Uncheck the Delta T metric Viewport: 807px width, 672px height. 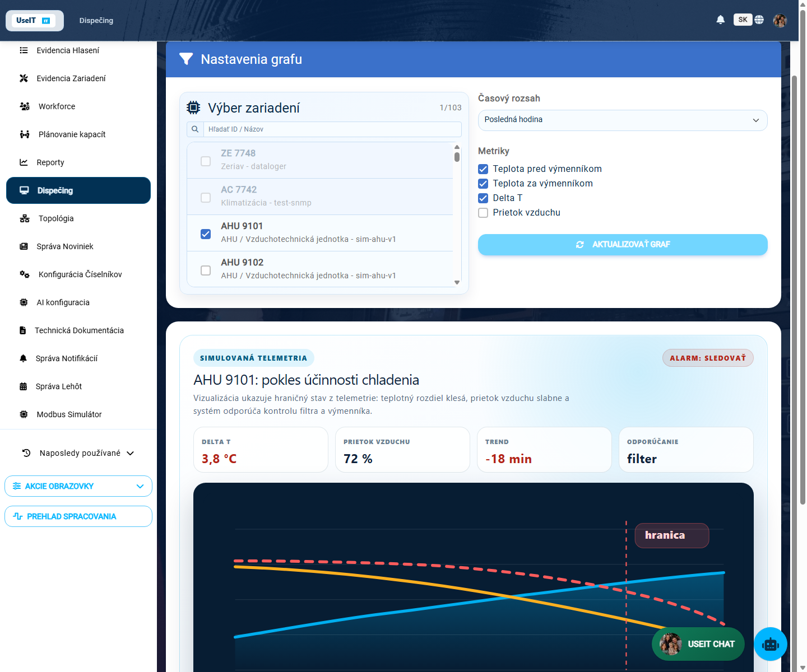pos(483,198)
